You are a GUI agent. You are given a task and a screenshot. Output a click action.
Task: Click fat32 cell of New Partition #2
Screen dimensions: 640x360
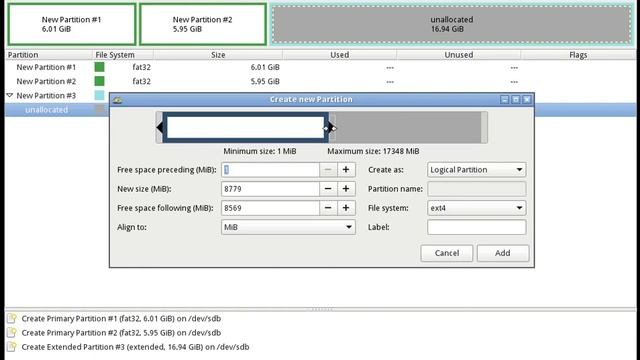point(141,82)
